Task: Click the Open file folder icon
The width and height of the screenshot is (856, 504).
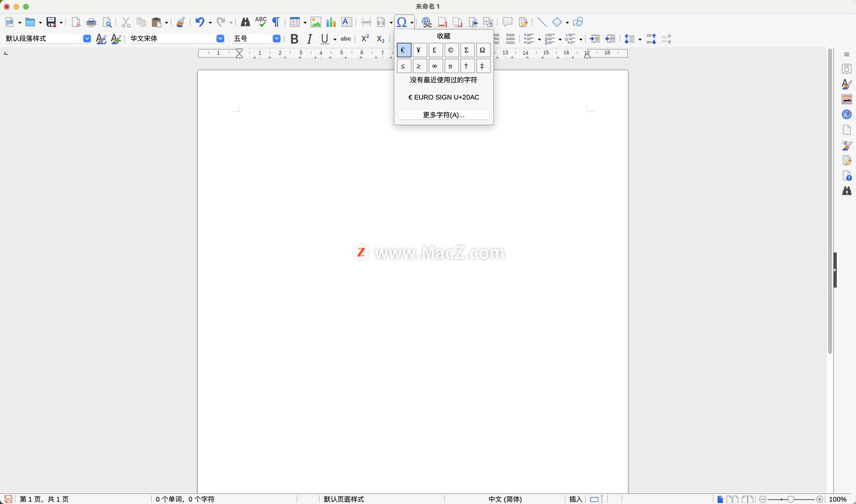Action: [x=30, y=22]
